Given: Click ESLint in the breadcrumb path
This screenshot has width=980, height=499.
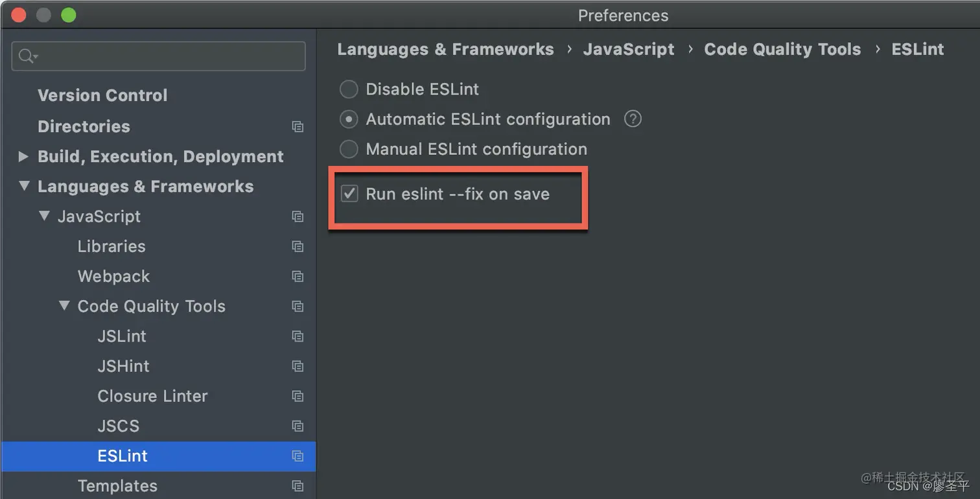Looking at the screenshot, I should click(918, 49).
